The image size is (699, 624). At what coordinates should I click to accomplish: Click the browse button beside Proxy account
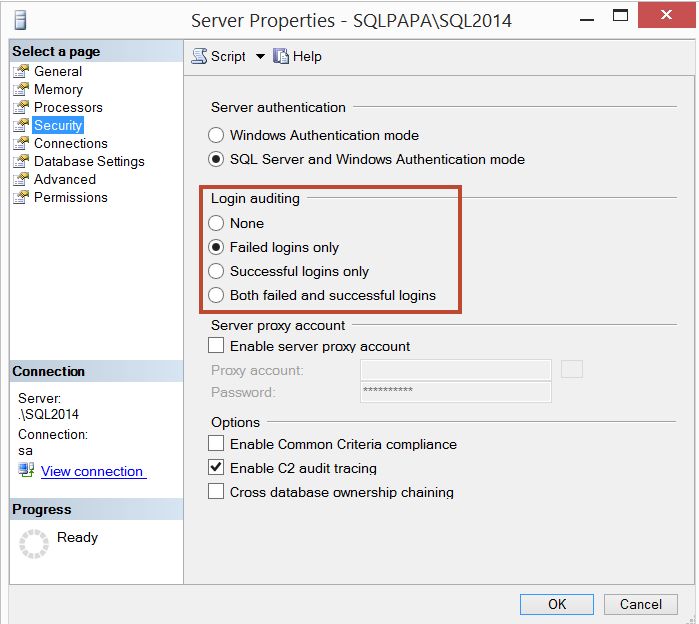pos(572,369)
